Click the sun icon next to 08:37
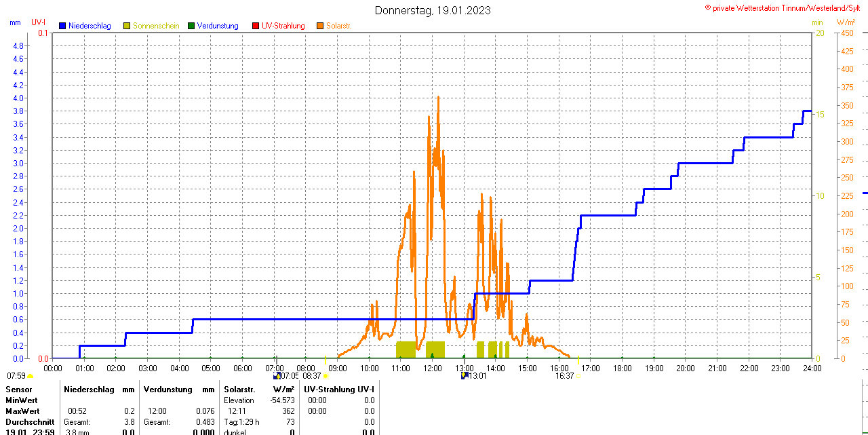The image size is (868, 435). [x=326, y=375]
